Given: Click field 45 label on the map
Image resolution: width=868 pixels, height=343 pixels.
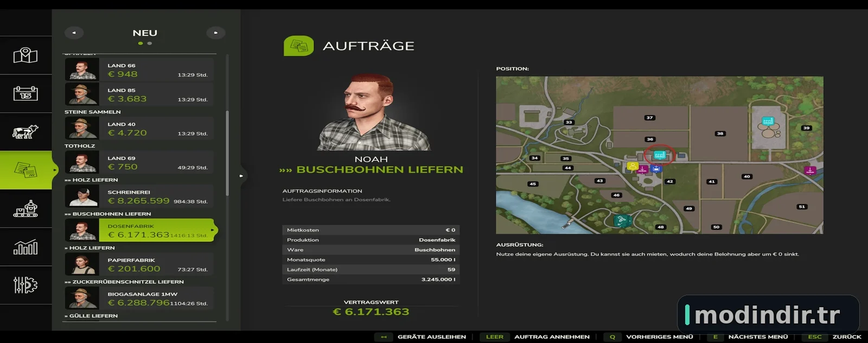Looking at the screenshot, I should point(532,184).
